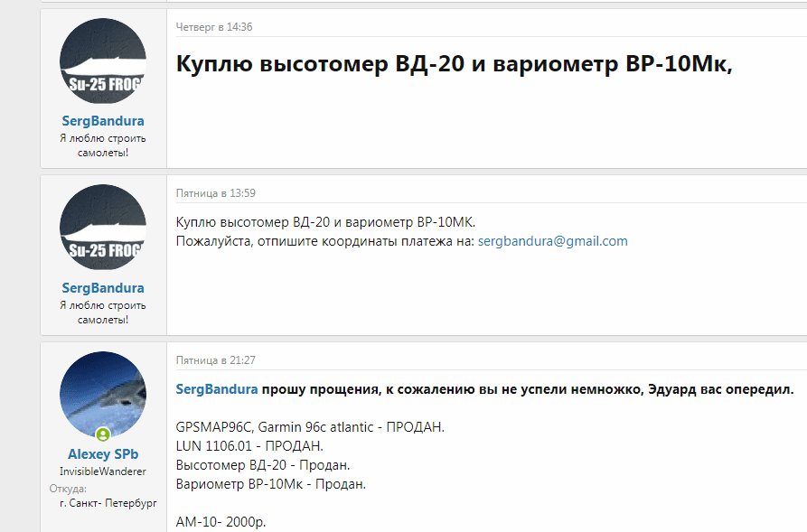Click Я люблю строить самолеты! in Friday post
Screen dimensions: 807x532
point(103,313)
